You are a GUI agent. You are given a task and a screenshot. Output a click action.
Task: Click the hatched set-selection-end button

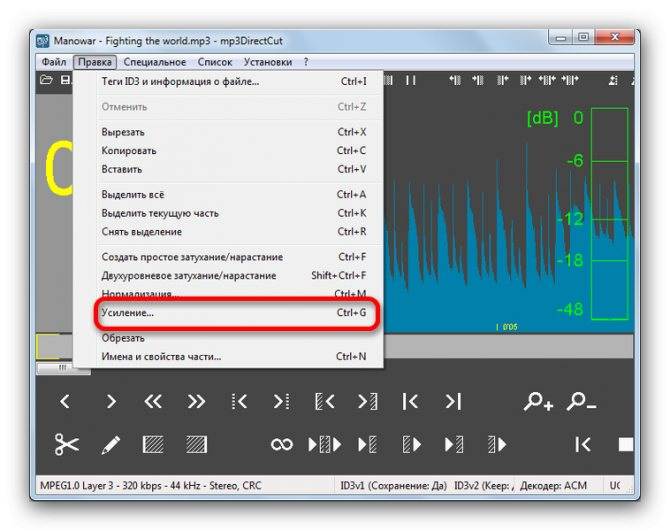click(197, 444)
